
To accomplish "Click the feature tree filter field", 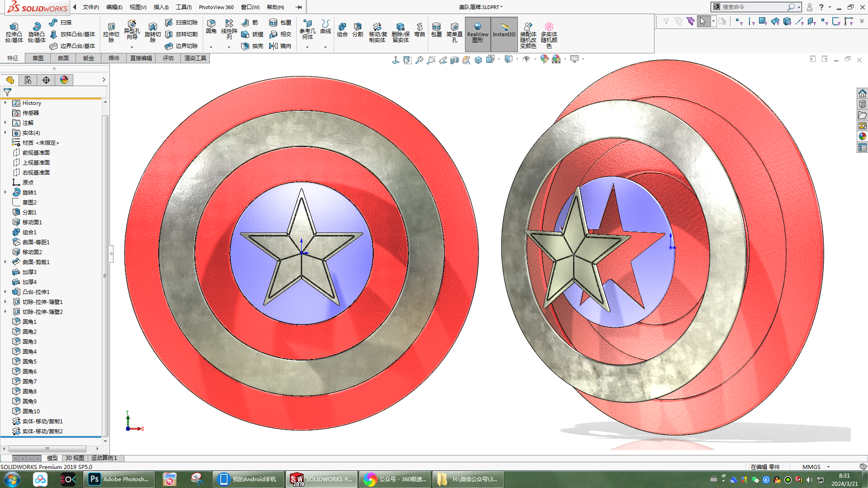I will tap(54, 92).
